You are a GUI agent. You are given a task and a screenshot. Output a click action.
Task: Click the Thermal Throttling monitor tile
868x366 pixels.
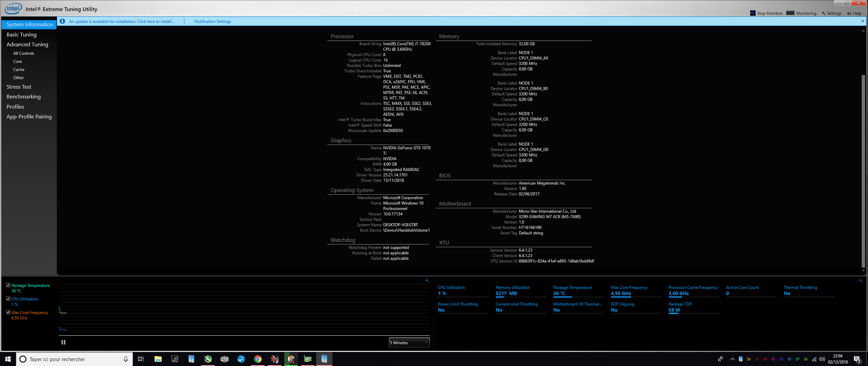pyautogui.click(x=809, y=291)
